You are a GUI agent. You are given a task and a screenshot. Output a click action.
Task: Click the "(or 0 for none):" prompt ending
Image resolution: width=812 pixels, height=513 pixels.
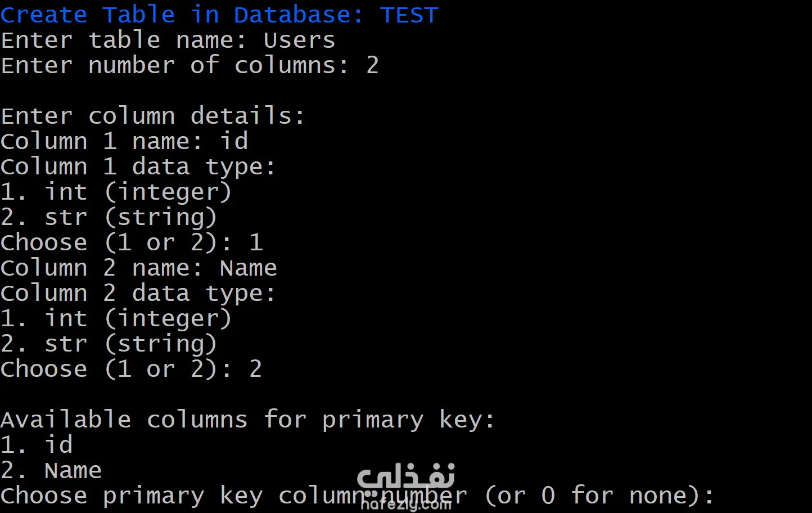point(599,496)
